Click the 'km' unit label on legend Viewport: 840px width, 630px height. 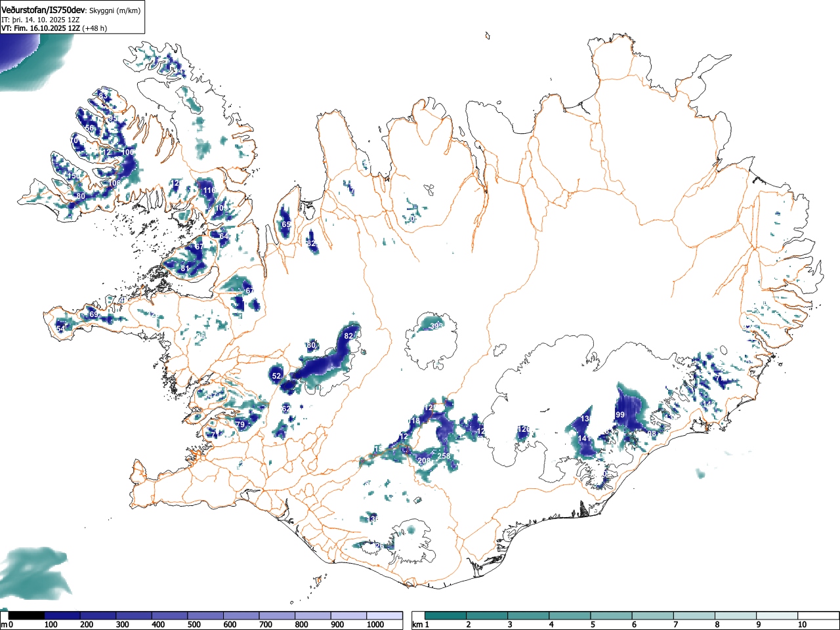417,625
